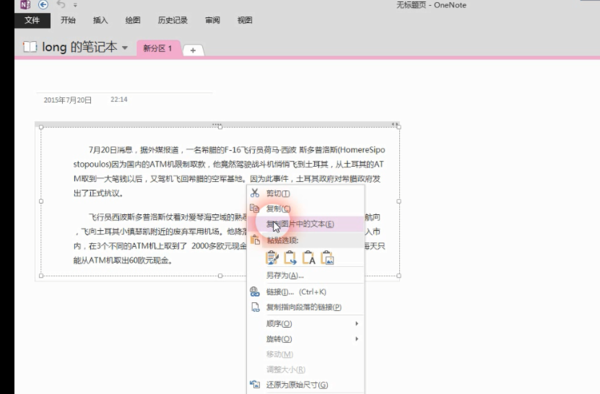This screenshot has width=600, height=394.
Task: Open the Customize Quick Access Toolbar dropdown
Action: click(75, 5)
